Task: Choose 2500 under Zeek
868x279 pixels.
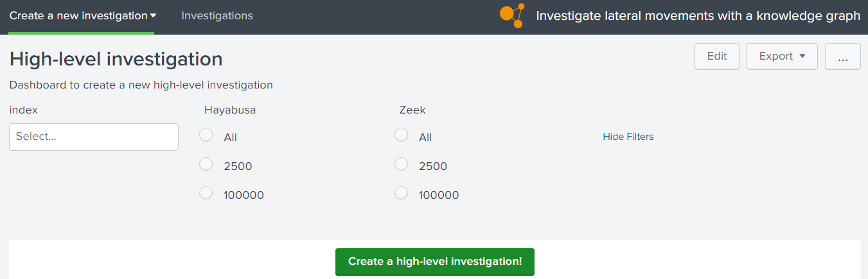Action: point(402,164)
